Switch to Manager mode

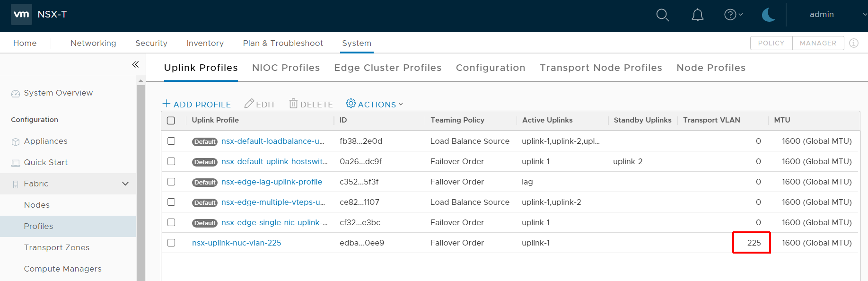pyautogui.click(x=818, y=43)
